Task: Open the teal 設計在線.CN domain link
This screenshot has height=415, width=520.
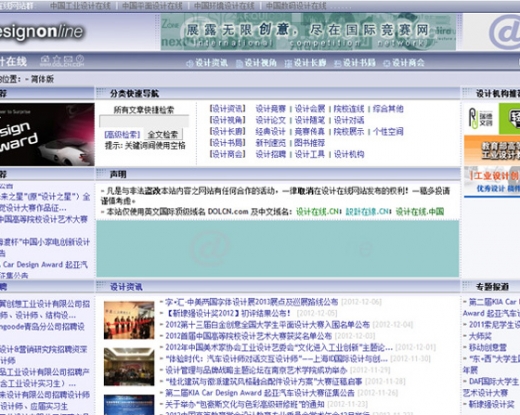Action: tap(367, 212)
